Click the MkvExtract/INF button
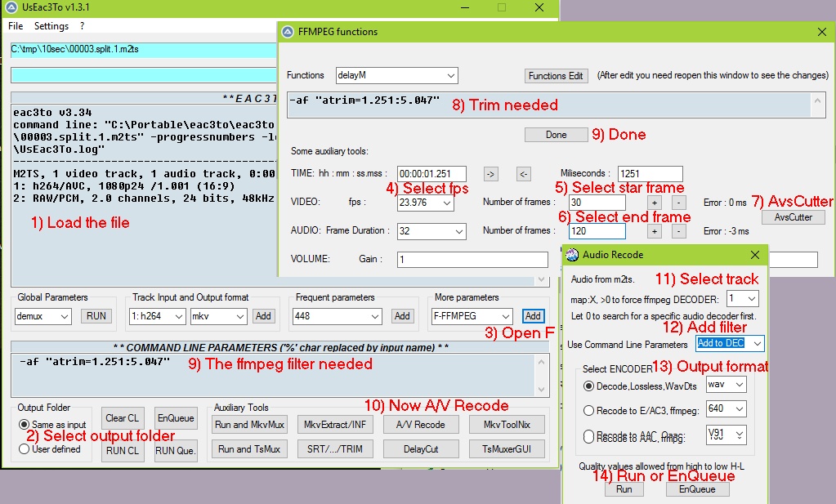The height and width of the screenshot is (504, 836). pyautogui.click(x=335, y=425)
